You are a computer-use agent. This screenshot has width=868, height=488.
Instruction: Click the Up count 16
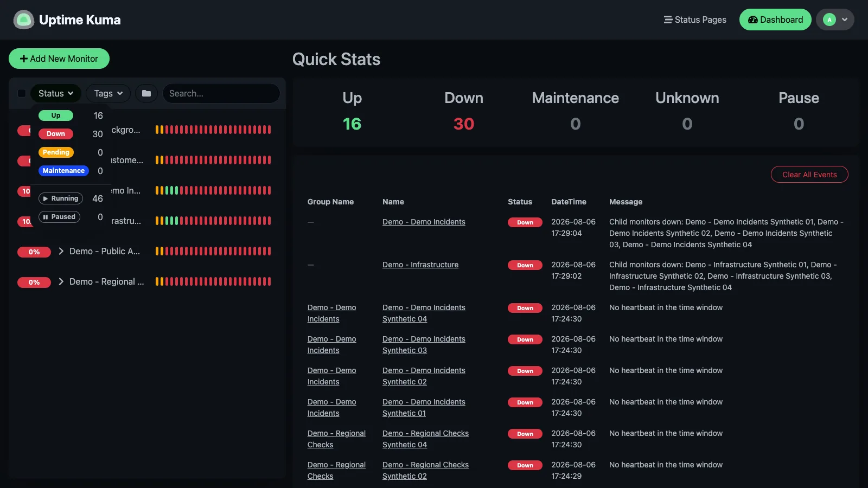coord(352,124)
